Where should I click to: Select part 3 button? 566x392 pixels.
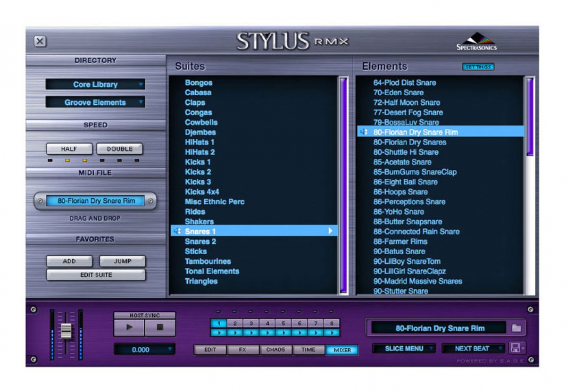[251, 324]
